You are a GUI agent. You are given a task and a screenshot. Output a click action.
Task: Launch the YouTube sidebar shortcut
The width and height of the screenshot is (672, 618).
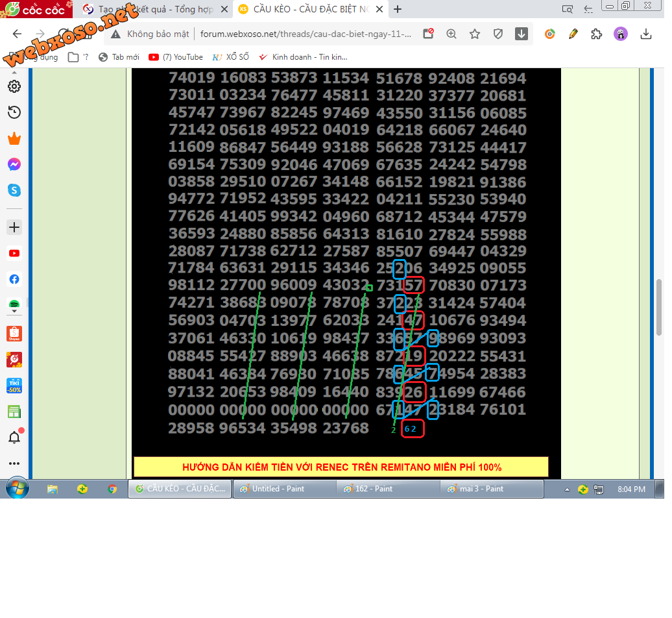[x=14, y=254]
